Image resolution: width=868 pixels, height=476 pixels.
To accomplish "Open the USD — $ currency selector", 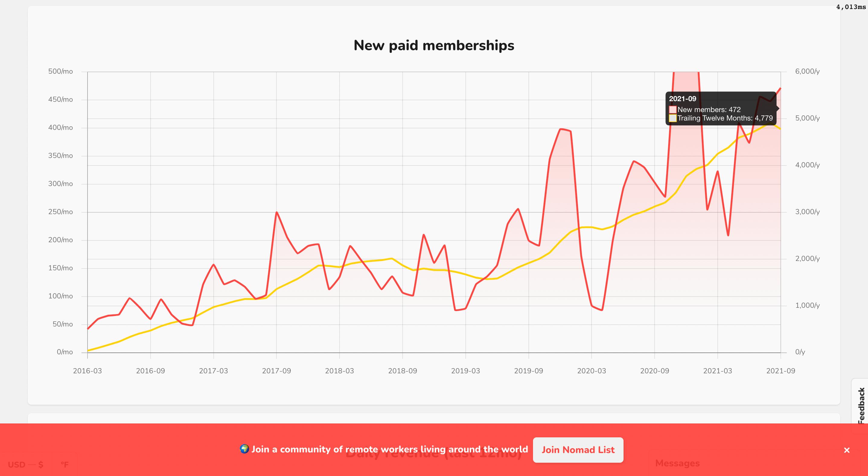I will coord(26,465).
